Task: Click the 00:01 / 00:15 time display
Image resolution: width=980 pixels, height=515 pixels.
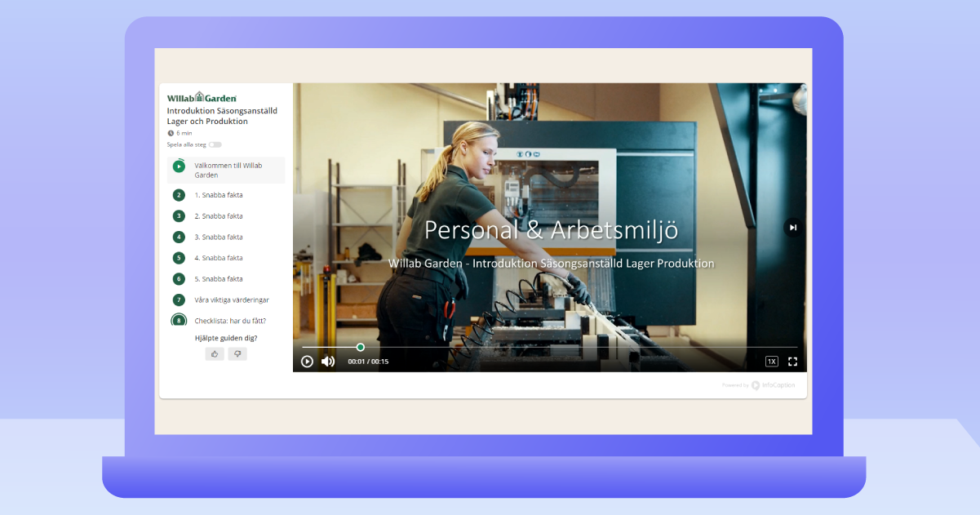Action: tap(368, 362)
